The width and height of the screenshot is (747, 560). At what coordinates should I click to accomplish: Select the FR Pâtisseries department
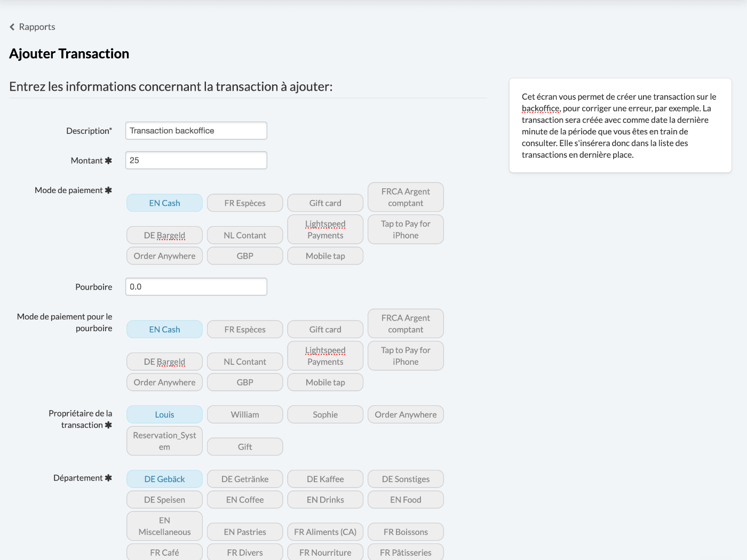click(406, 553)
